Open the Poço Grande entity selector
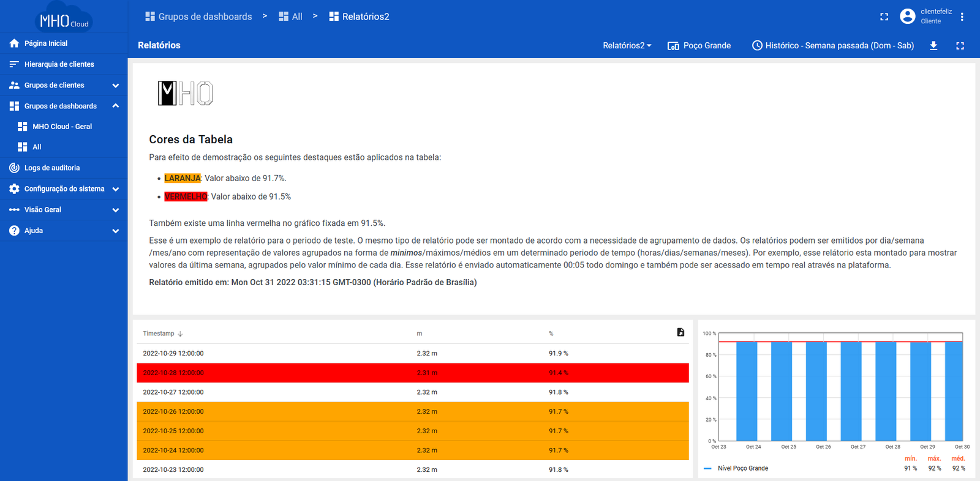Screen dimensions: 980x481 [699, 45]
